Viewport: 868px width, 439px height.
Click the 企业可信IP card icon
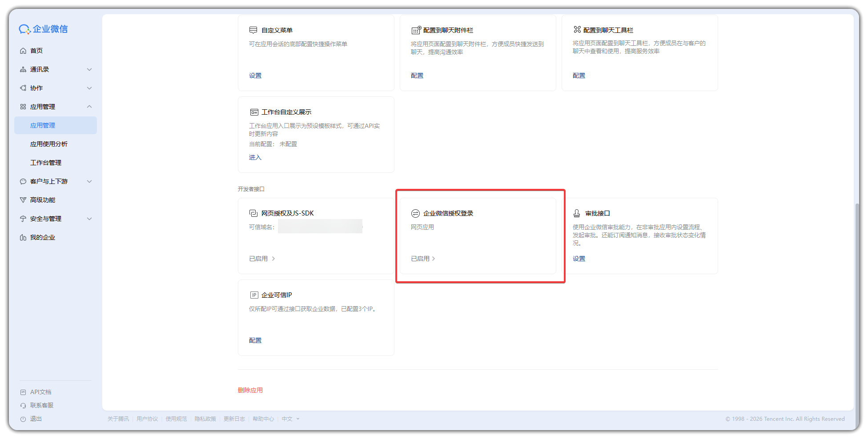[x=254, y=294]
